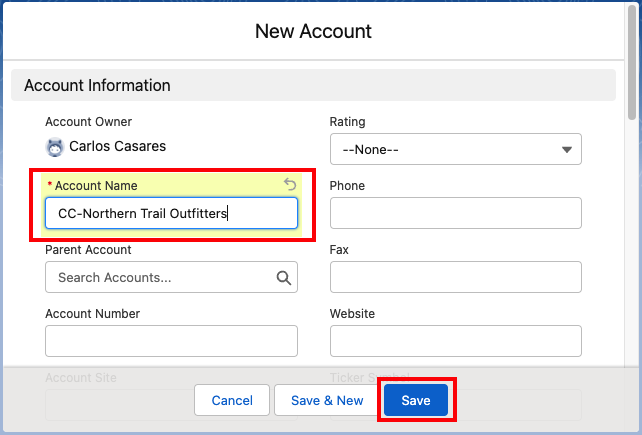Click the undo icon in Account Name field

coord(290,185)
